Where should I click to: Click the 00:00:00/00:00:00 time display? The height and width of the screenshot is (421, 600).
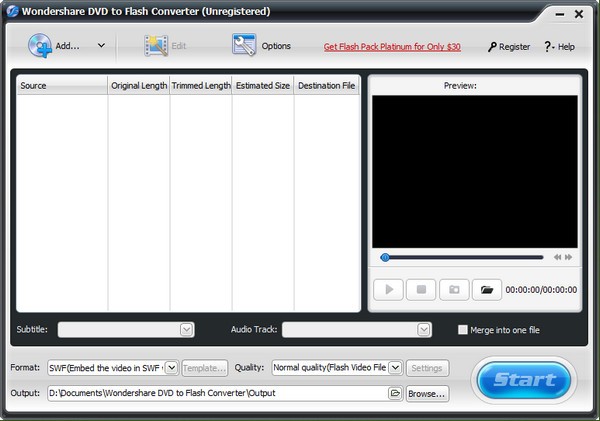[541, 290]
